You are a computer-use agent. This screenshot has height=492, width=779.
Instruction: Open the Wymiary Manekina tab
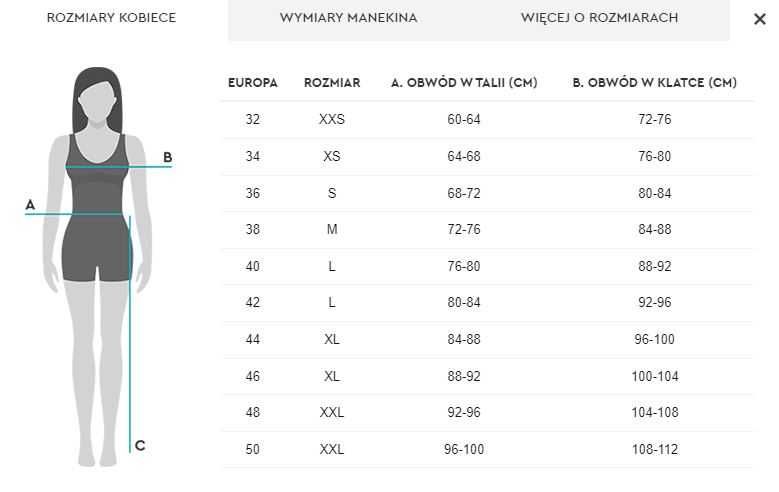(348, 19)
